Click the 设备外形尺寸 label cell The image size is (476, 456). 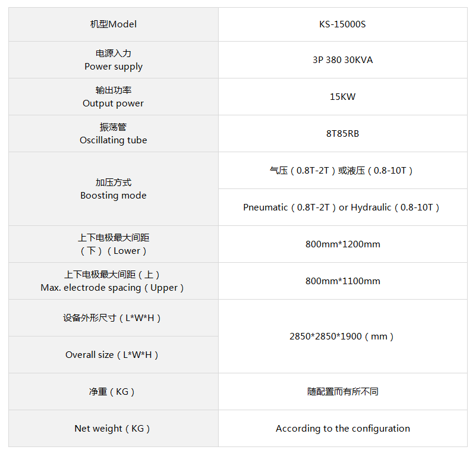[x=114, y=318]
